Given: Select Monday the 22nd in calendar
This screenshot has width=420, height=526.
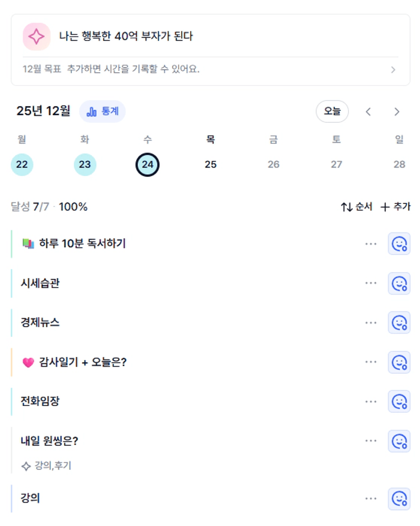Looking at the screenshot, I should coord(22,165).
